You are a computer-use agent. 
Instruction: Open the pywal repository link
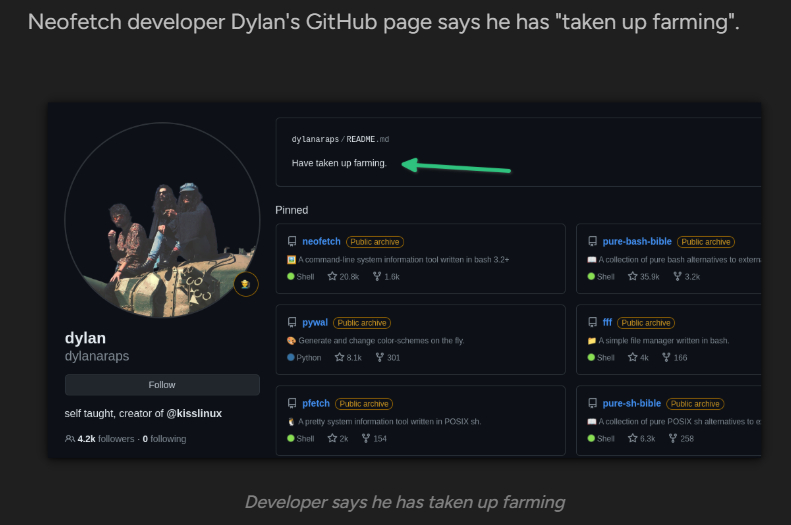315,323
